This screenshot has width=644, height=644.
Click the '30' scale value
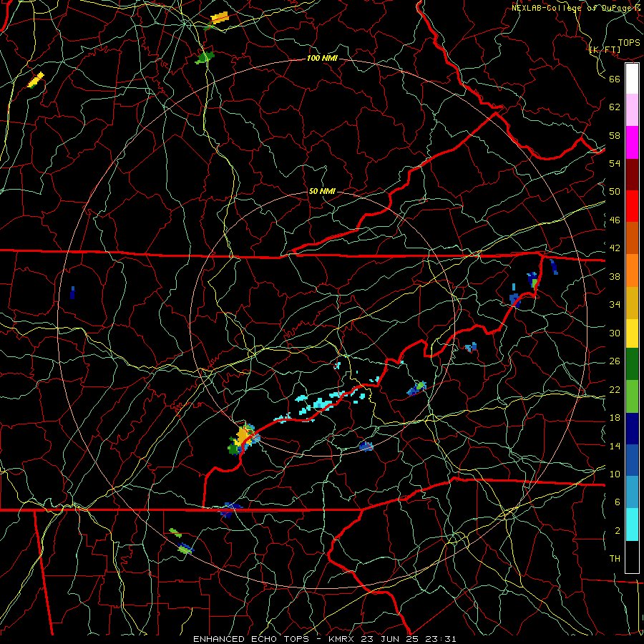615,333
